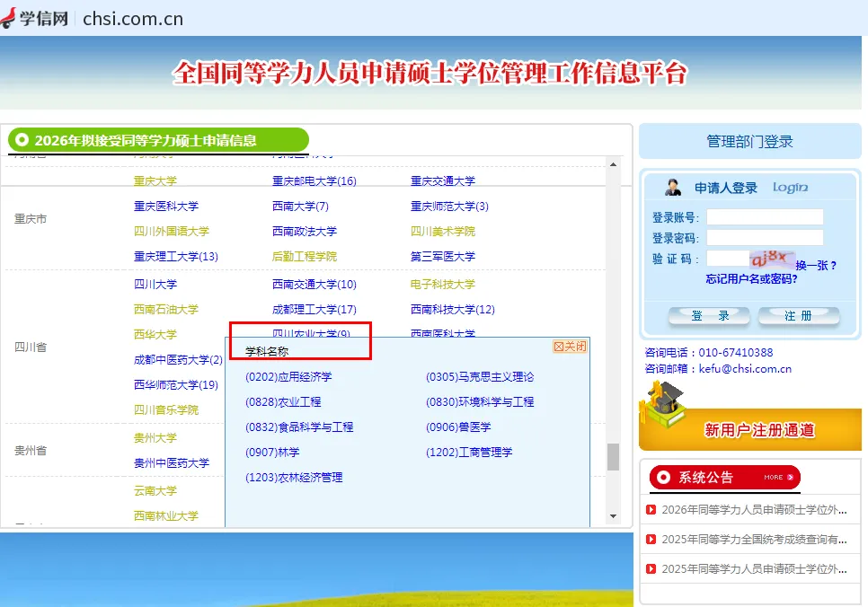Screen dimensions: 868x607
Task: Click 换一张 to refresh captcha
Action: [815, 265]
